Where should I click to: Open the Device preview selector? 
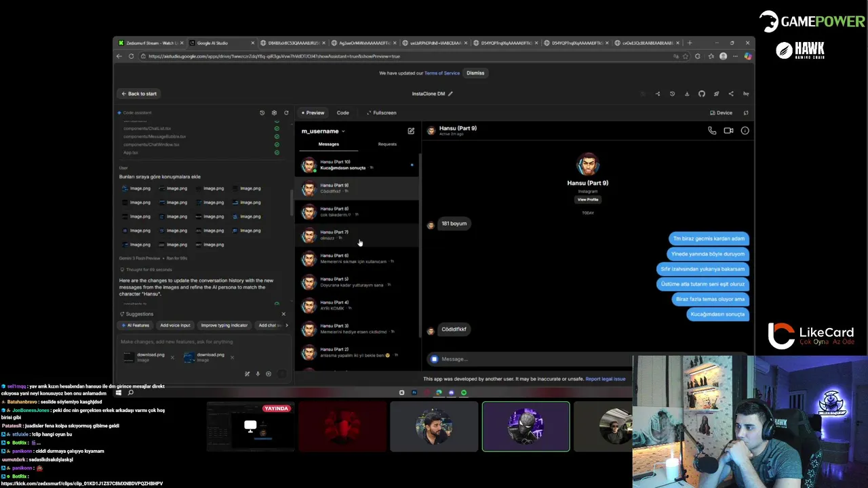(721, 113)
